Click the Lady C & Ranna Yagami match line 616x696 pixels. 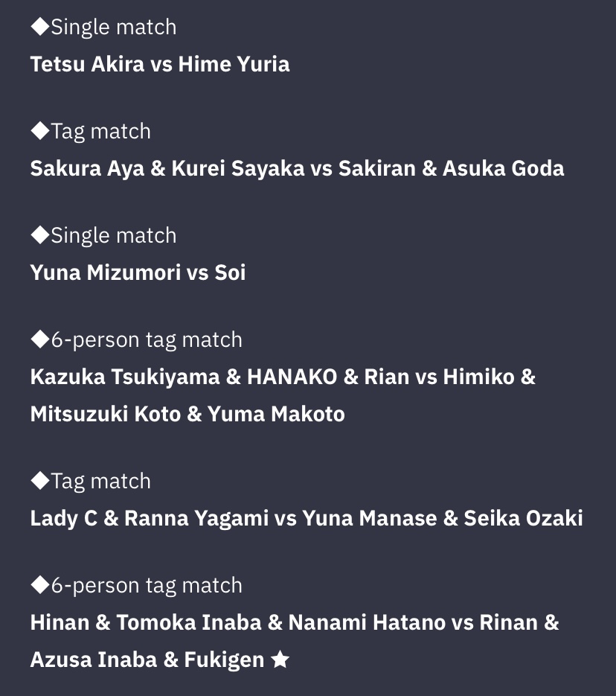(x=307, y=518)
